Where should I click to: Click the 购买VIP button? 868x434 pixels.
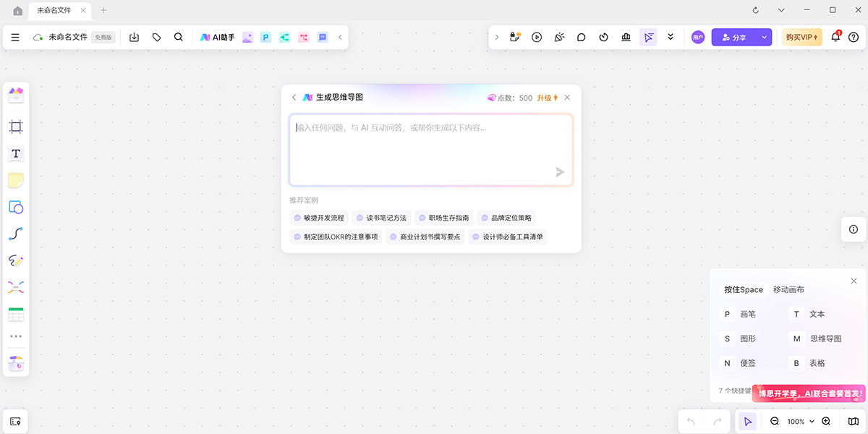pos(801,37)
